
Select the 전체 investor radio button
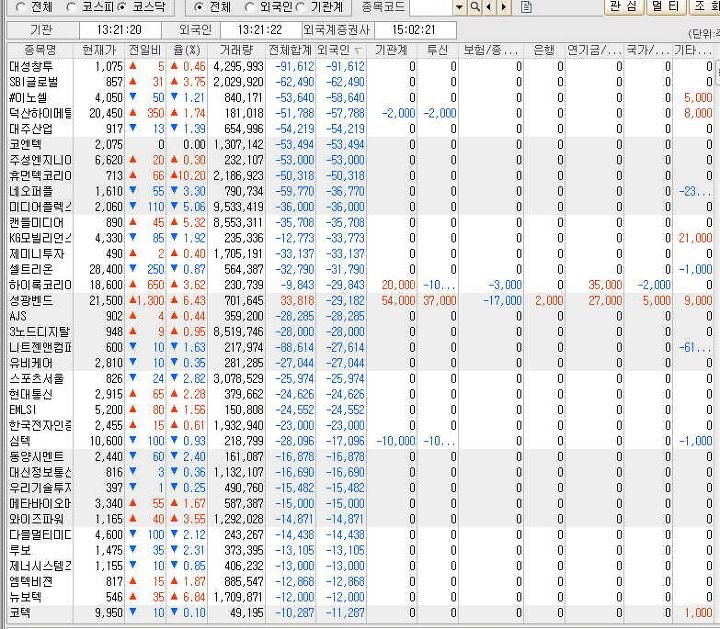pyautogui.click(x=198, y=7)
